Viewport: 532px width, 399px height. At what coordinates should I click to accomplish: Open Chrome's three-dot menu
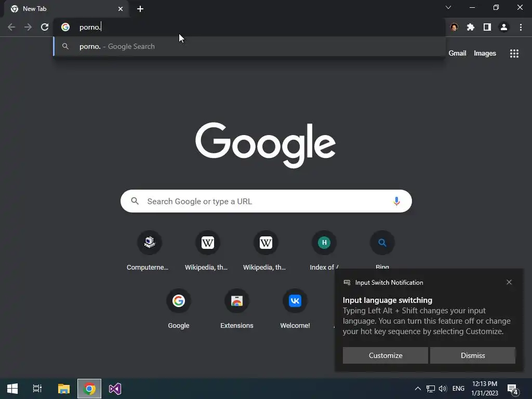pos(521,27)
